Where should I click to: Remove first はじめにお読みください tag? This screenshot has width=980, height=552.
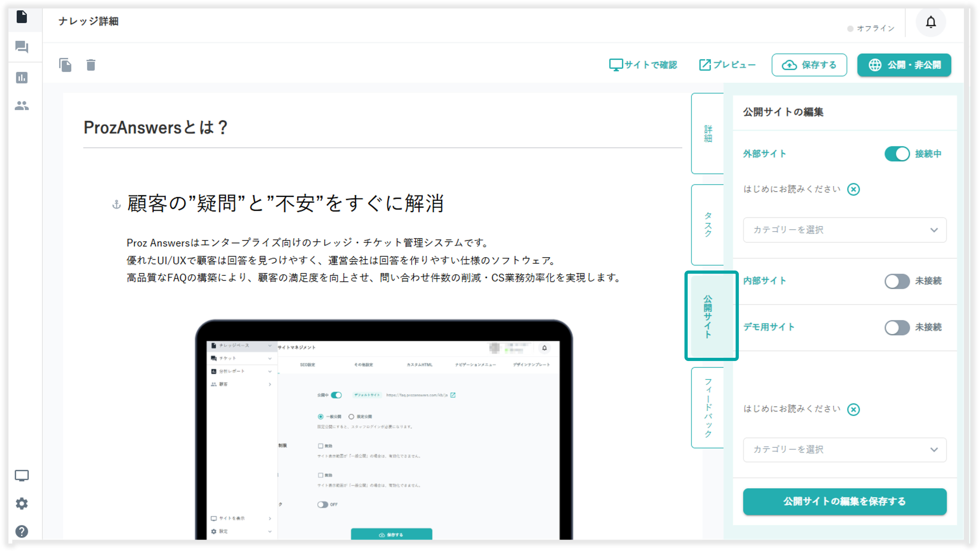tap(853, 189)
